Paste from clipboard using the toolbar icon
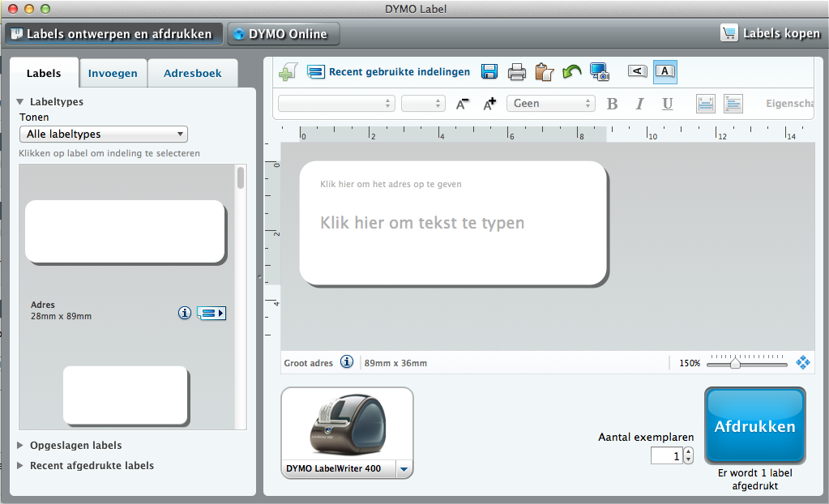The width and height of the screenshot is (829, 504). (545, 72)
